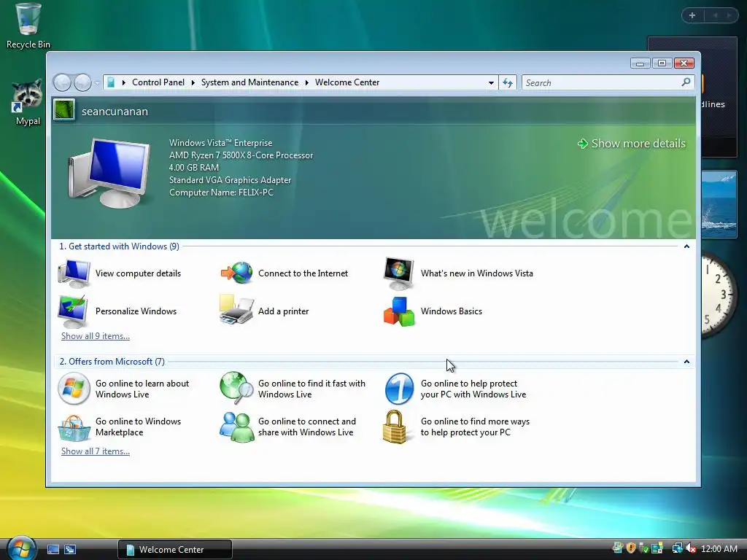Select the padlock icon for more protection
747x560 pixels.
pyautogui.click(x=395, y=427)
